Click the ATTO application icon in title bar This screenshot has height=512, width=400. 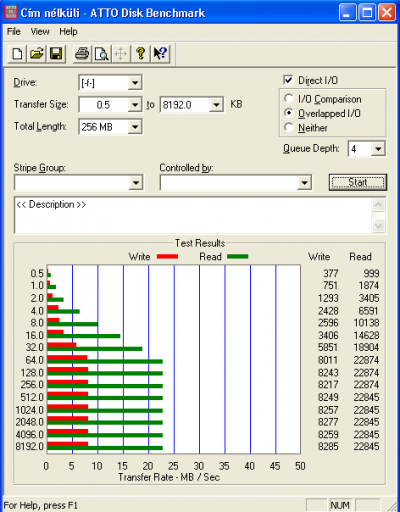11,12
